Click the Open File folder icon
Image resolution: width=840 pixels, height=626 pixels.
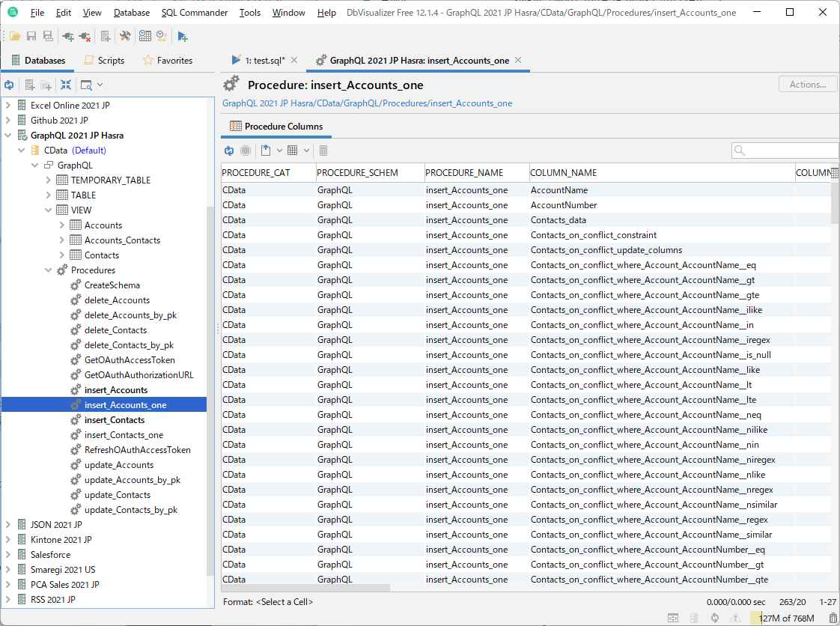(15, 36)
